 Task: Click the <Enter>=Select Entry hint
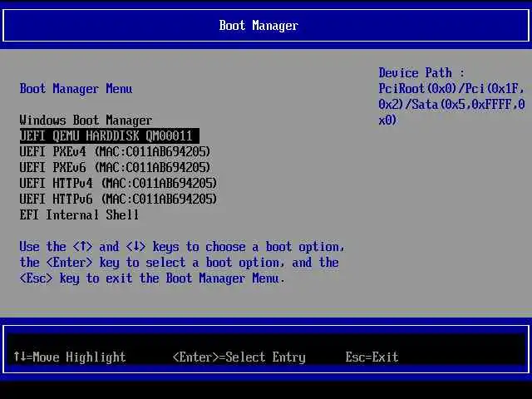239,357
